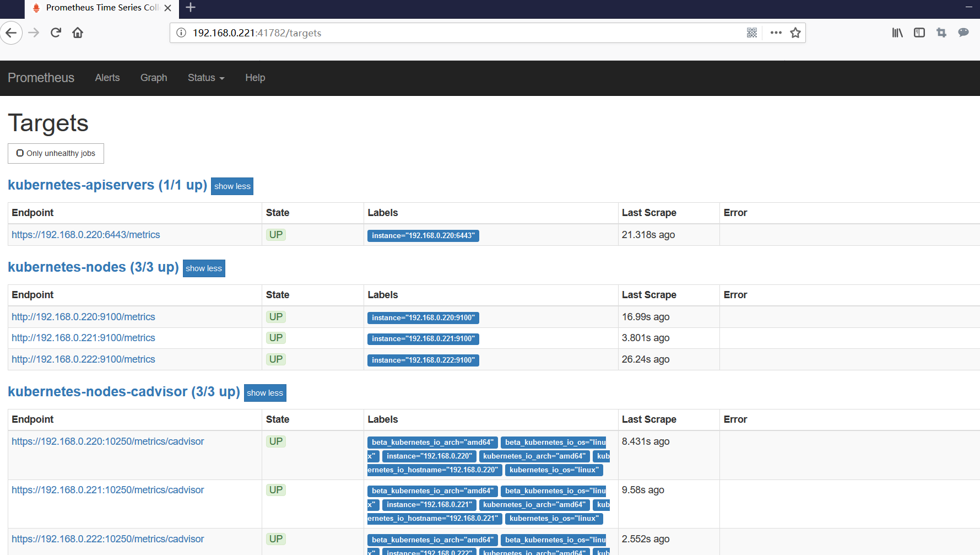This screenshot has height=555, width=980.
Task: Open http://192.168.0.221:9100/metrics endpoint link
Action: 83,338
